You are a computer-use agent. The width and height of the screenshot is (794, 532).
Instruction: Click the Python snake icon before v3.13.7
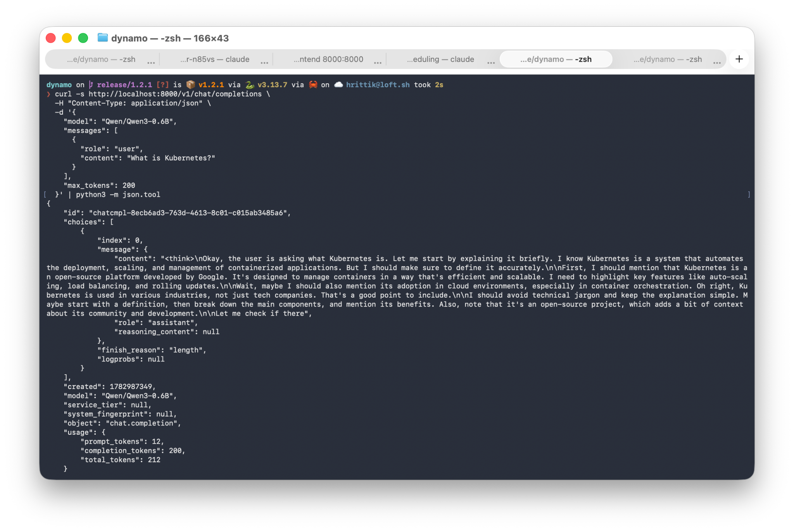[250, 84]
